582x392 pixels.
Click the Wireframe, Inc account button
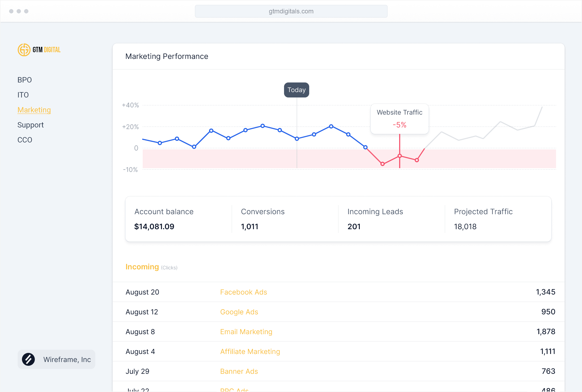coord(56,359)
